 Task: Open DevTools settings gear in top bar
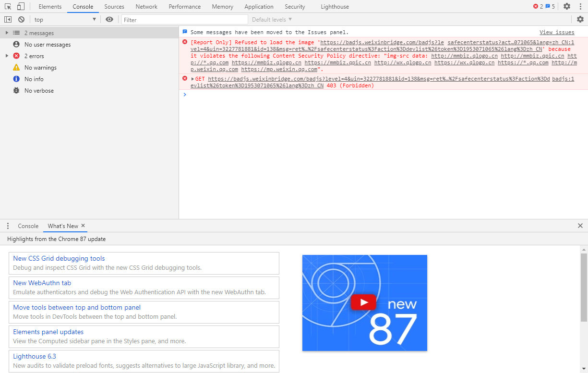[x=567, y=6]
